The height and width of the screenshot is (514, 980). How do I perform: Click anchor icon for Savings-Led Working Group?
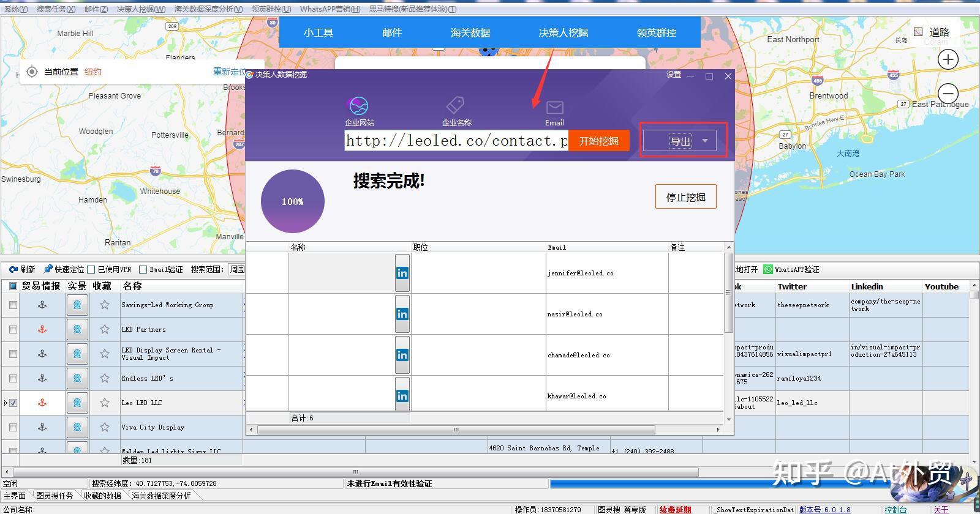coord(42,304)
